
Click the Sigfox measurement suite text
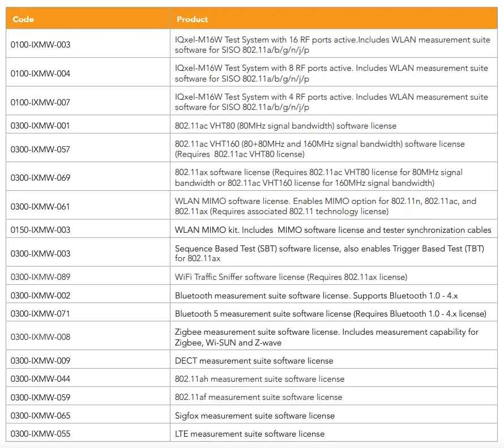coord(255,416)
